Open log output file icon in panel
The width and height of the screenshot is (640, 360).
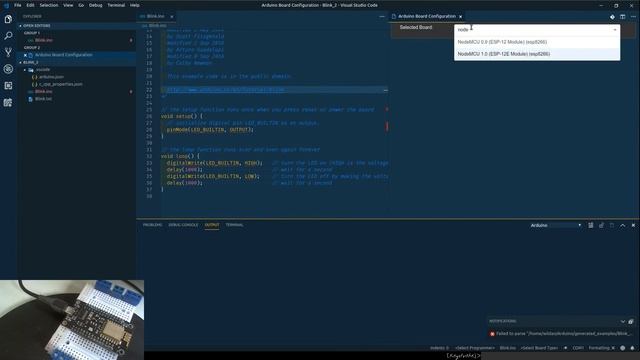612,225
